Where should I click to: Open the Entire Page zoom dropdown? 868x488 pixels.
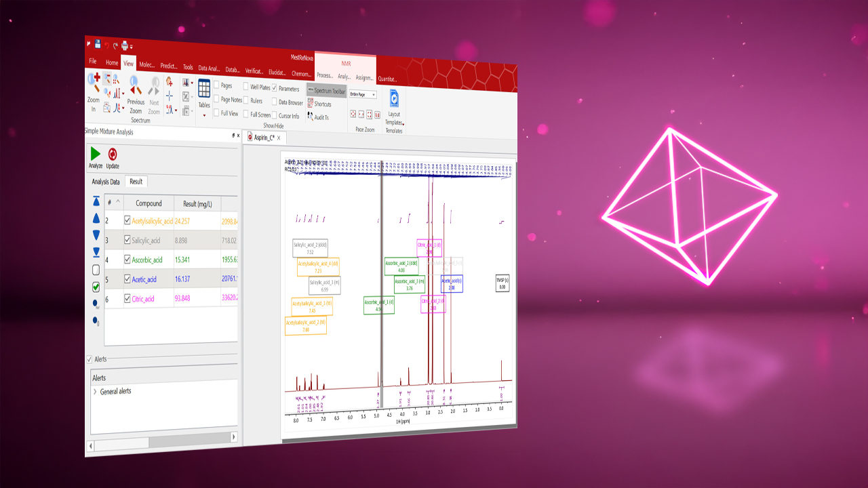pos(363,95)
